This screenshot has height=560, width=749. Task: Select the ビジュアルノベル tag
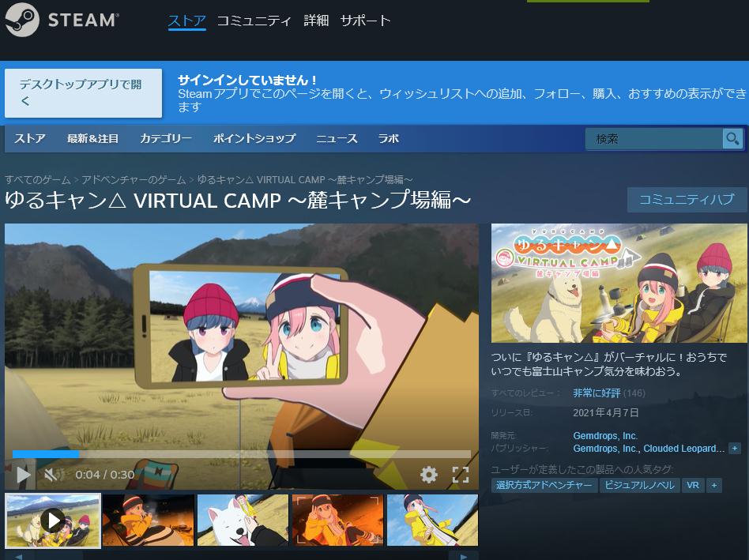[x=639, y=485]
